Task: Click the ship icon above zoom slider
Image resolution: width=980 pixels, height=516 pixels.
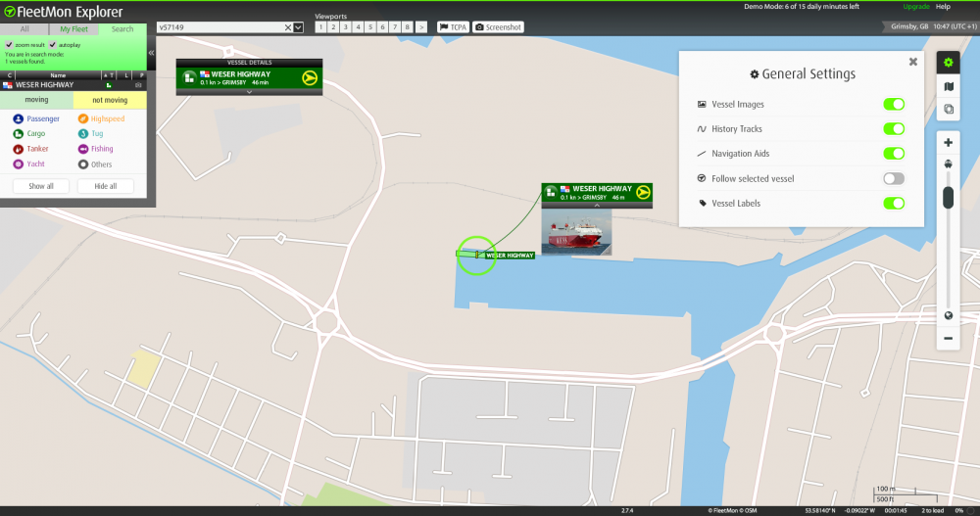Action: point(948,164)
